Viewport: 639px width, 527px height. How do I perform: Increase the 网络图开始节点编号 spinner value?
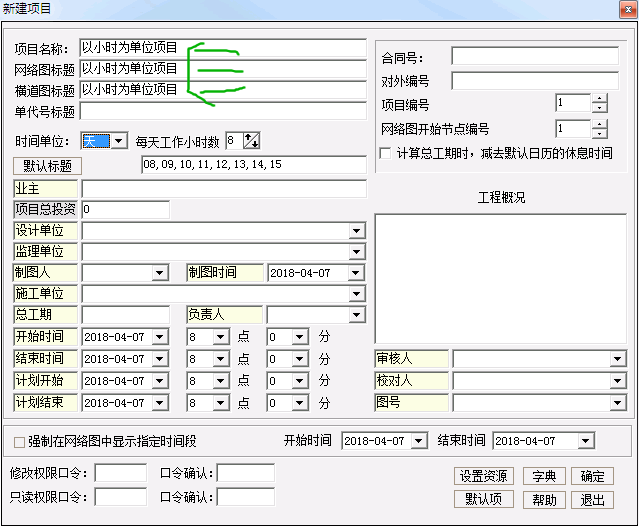[x=599, y=124]
